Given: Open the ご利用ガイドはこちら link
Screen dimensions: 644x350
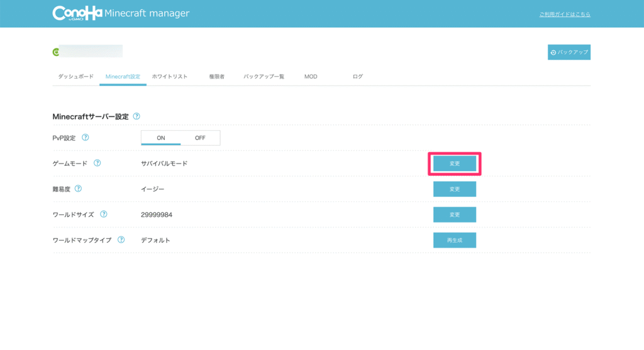Looking at the screenshot, I should pos(565,14).
